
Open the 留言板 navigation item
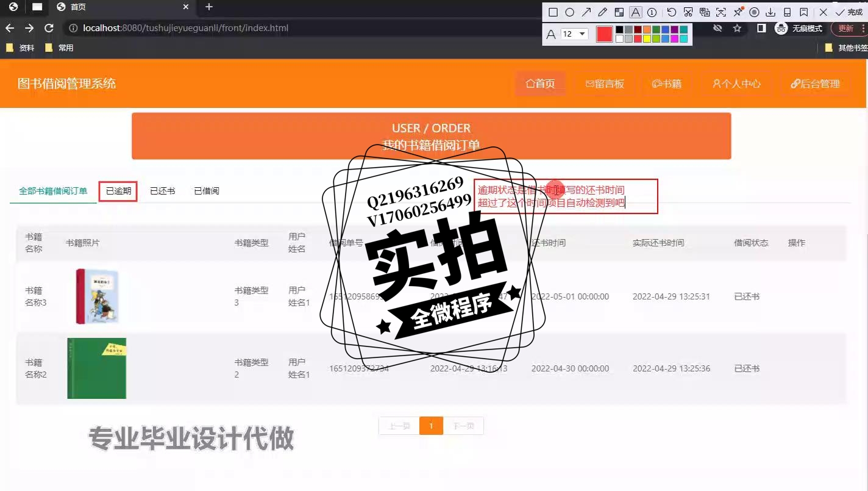(605, 84)
